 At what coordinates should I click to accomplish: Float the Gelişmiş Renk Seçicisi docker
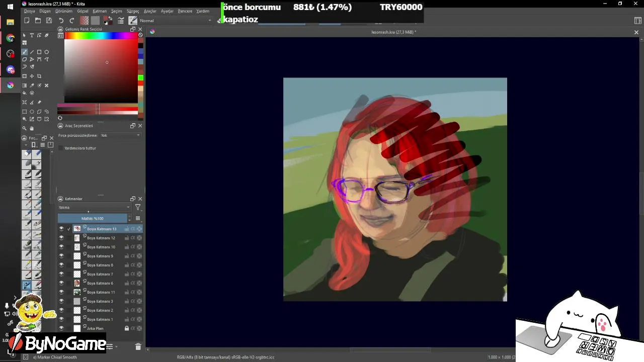click(133, 29)
